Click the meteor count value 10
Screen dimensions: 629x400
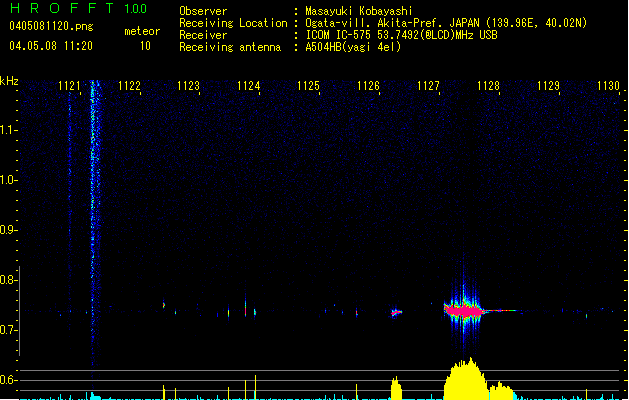click(x=145, y=46)
